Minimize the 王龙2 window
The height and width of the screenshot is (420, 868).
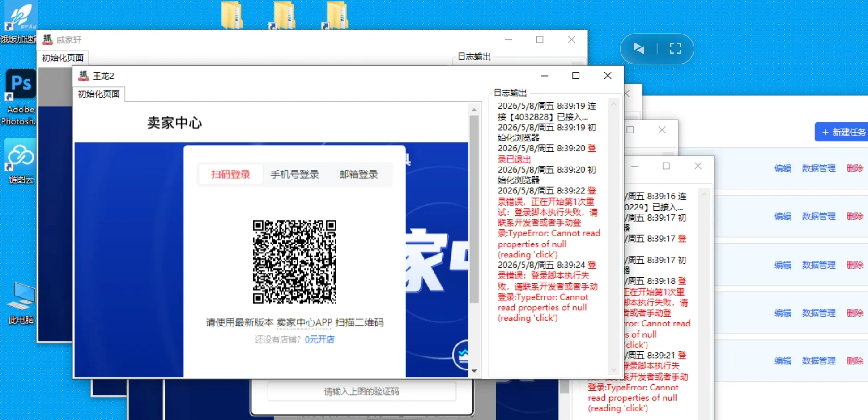[x=545, y=76]
